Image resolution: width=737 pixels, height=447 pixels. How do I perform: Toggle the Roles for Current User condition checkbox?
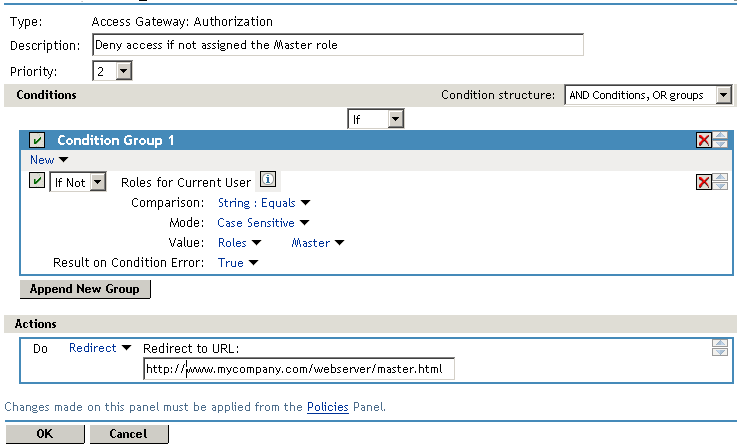tap(37, 181)
